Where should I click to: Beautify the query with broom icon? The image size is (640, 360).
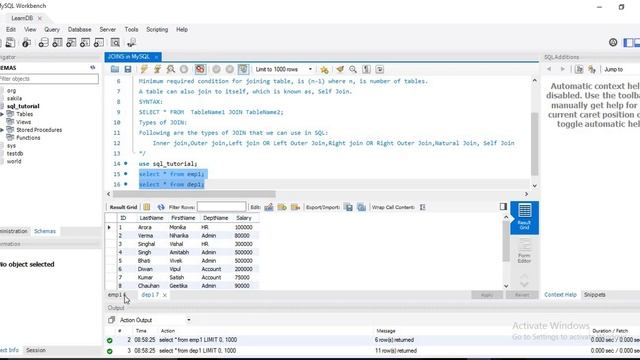[340, 69]
